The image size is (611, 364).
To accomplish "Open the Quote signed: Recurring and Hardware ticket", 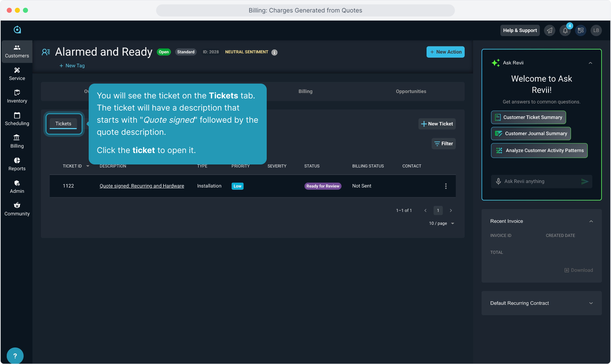I will coord(142,186).
